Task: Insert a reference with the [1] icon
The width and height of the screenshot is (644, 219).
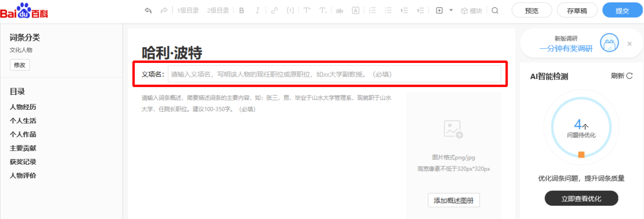Action: [290, 11]
